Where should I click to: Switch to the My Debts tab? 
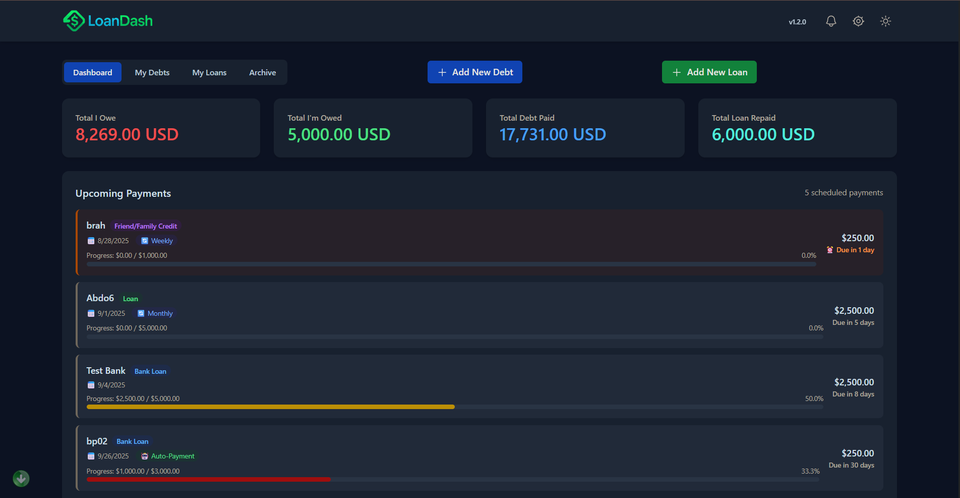pyautogui.click(x=152, y=72)
